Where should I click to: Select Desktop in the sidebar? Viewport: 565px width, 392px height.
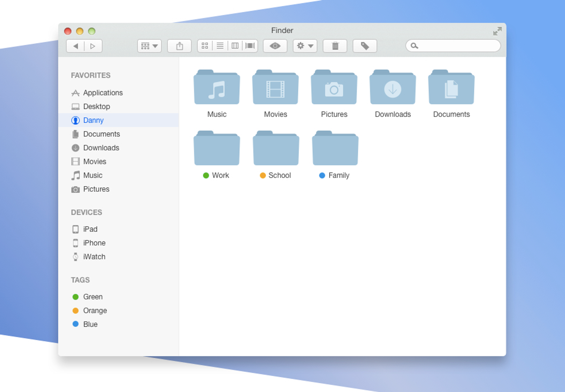pyautogui.click(x=96, y=106)
